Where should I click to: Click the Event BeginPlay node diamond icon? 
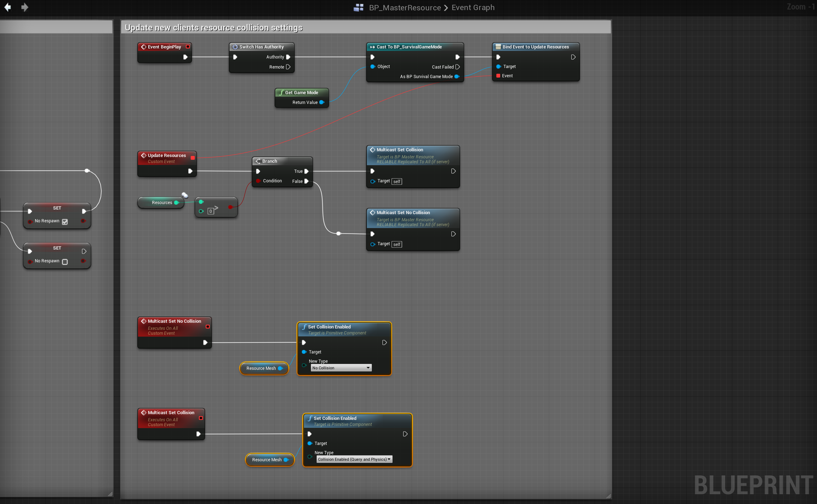[x=144, y=47]
